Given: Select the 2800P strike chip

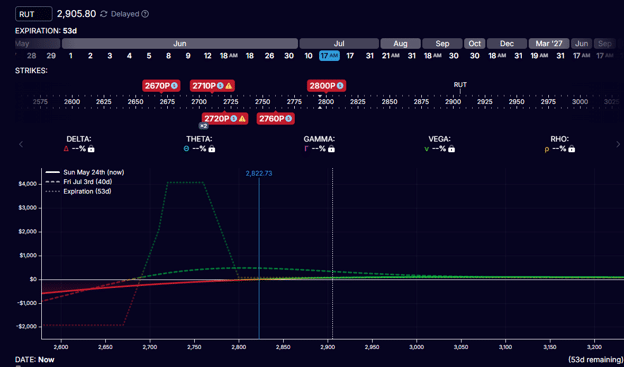Looking at the screenshot, I should (x=326, y=86).
